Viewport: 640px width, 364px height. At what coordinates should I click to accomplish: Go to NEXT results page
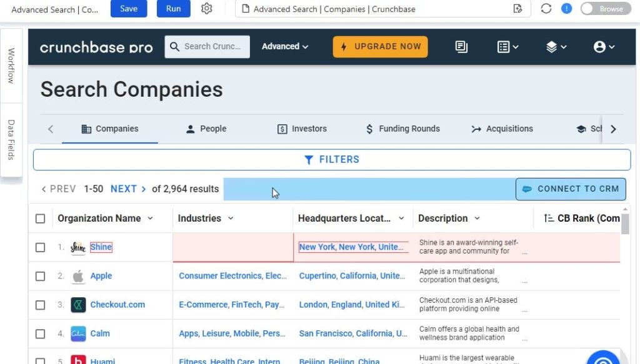pos(128,189)
